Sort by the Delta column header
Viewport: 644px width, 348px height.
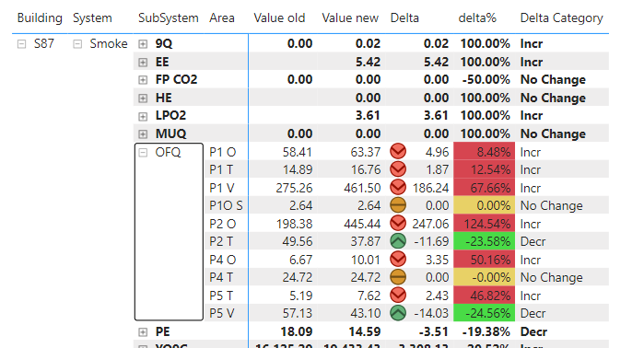coord(404,18)
